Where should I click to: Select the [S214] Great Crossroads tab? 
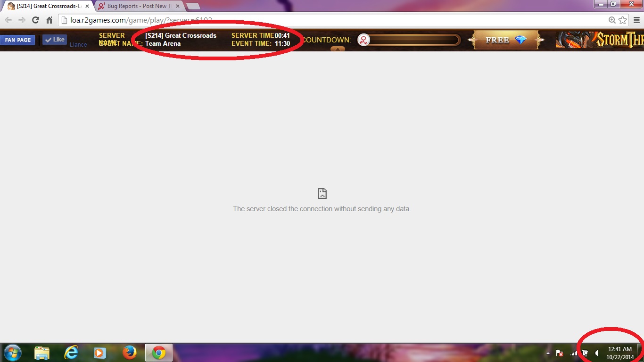[x=47, y=6]
